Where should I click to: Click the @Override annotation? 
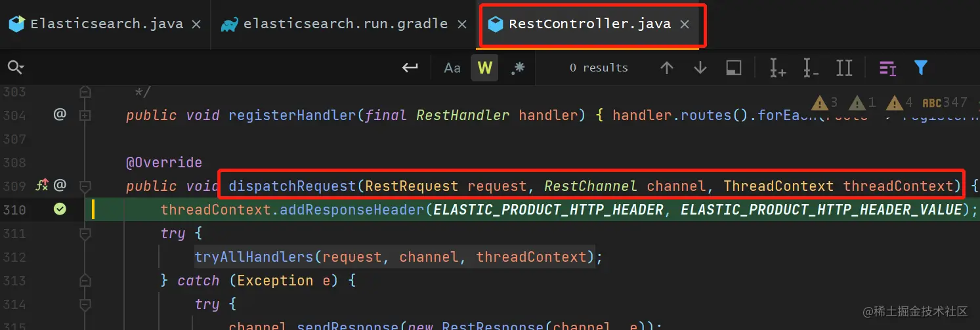164,163
